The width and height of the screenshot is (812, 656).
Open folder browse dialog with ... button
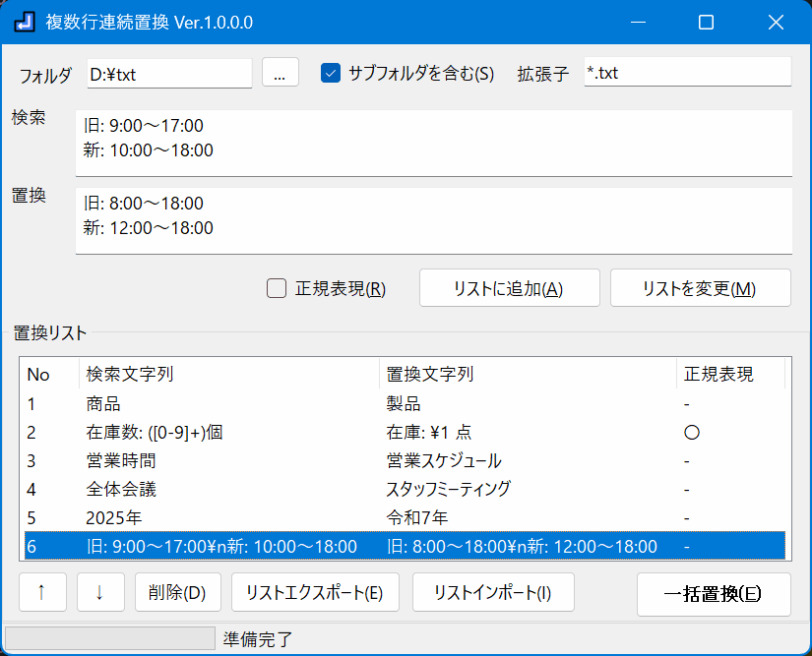[280, 73]
